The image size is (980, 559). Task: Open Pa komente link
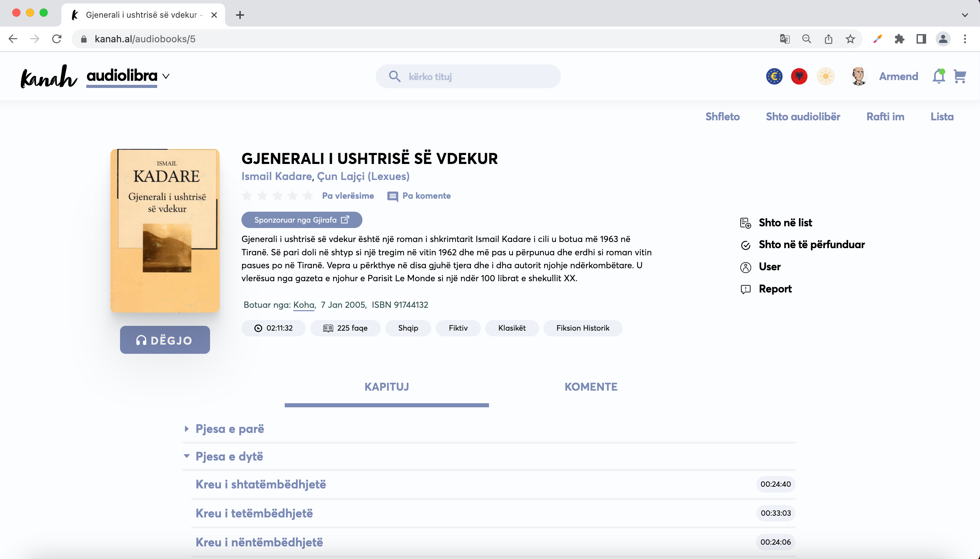(427, 196)
